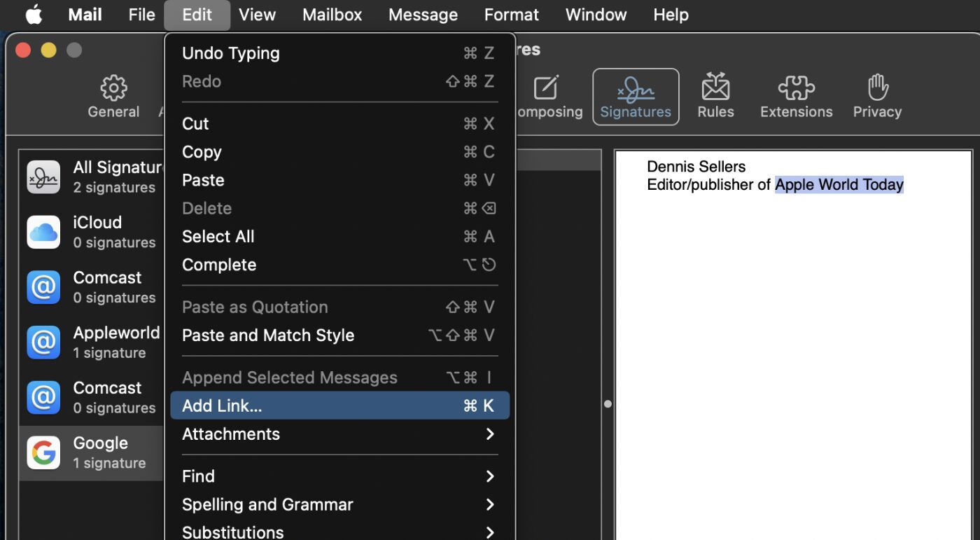
Task: Open the General preferences gear icon
Action: click(x=113, y=89)
